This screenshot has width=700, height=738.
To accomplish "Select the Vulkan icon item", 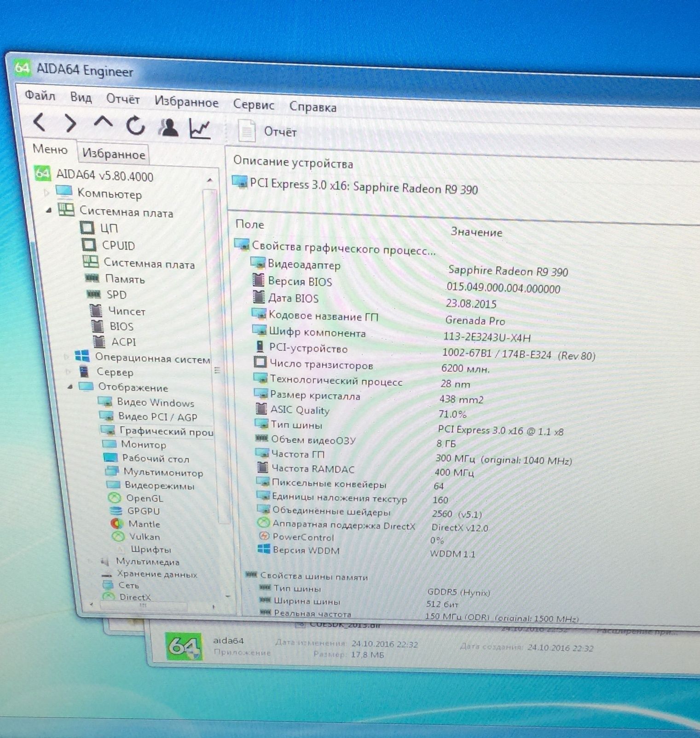I will click(x=119, y=536).
